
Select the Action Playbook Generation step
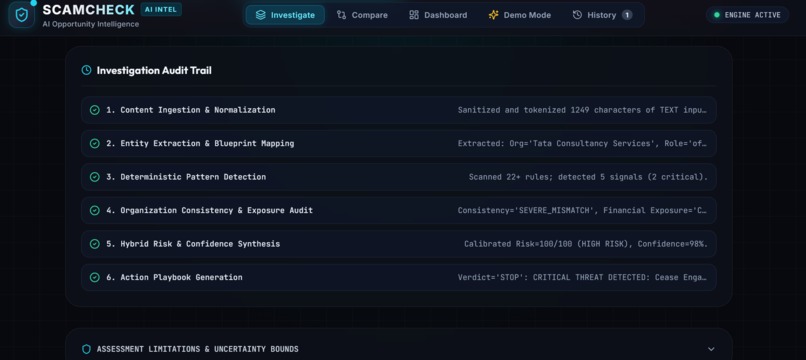(x=398, y=277)
